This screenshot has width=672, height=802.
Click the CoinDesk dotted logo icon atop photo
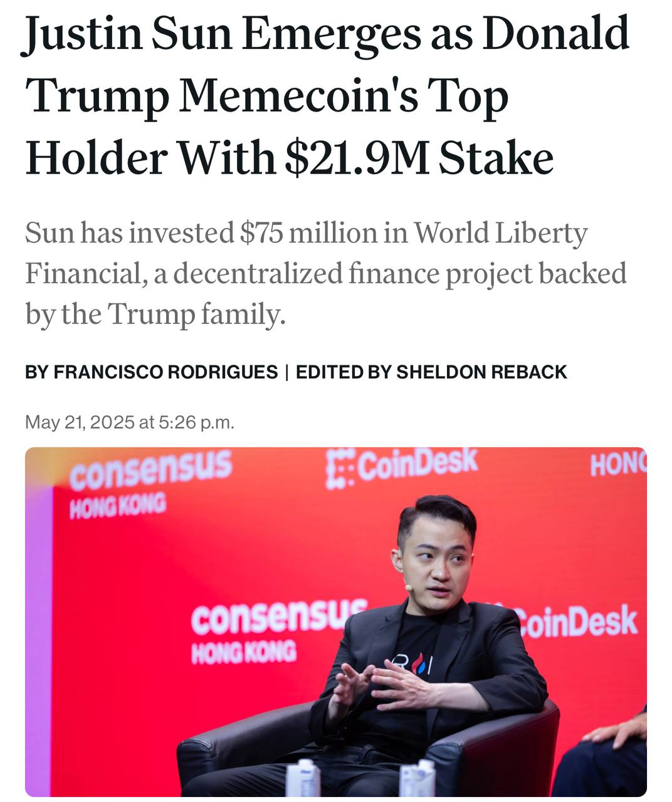[x=339, y=469]
